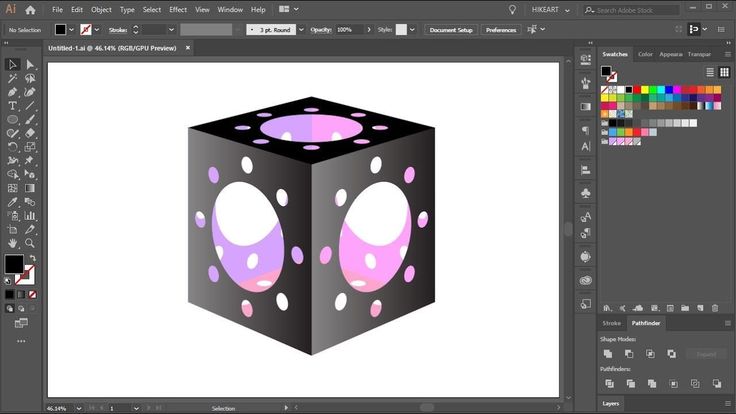Select the Type tool
The height and width of the screenshot is (414, 736).
tap(13, 105)
